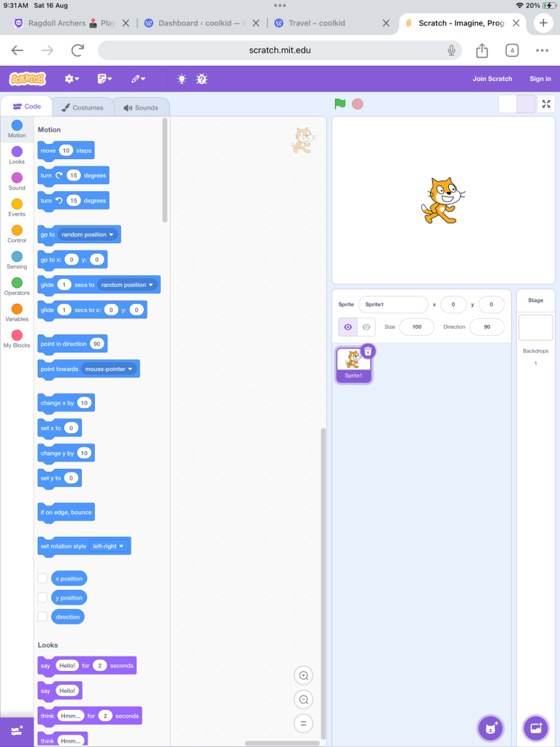Screen dimensions: 560x747
Task: Click the Join Scratch link
Action: click(x=492, y=79)
